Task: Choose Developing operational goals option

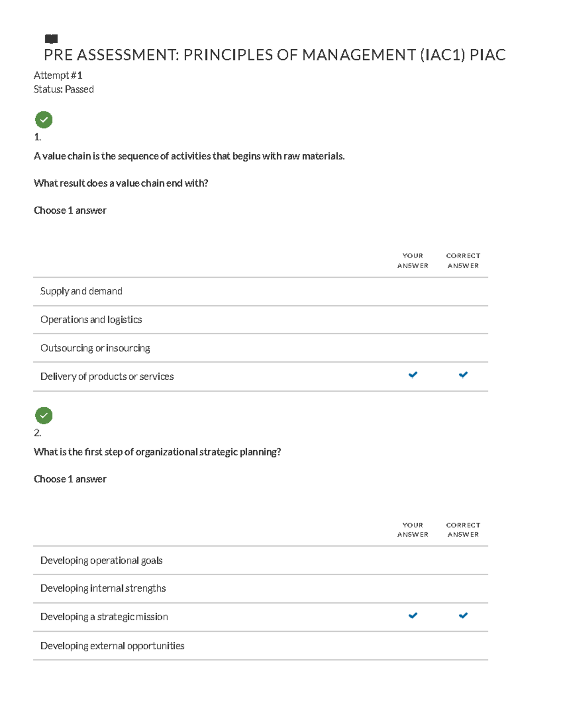Action: pyautogui.click(x=260, y=561)
